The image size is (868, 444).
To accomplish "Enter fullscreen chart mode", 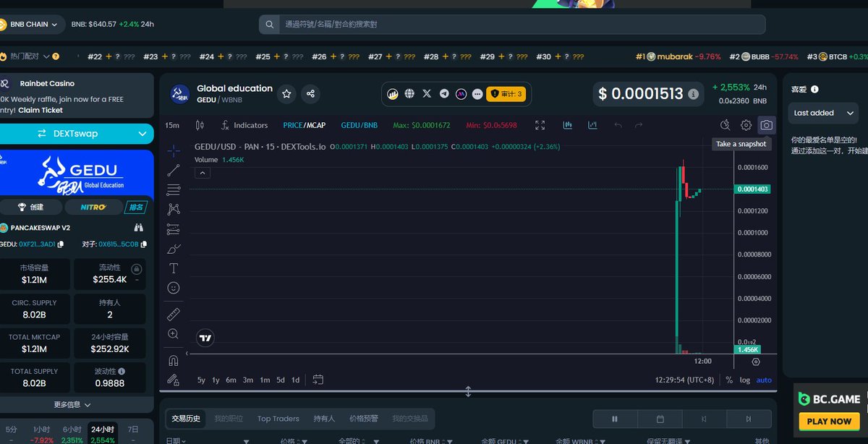I will tap(540, 125).
